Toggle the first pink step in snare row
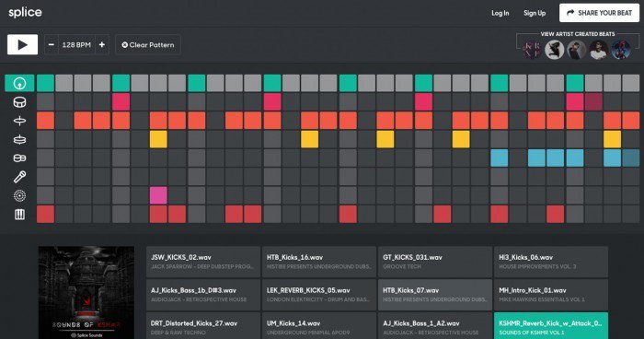Image resolution: width=644 pixels, height=339 pixels. 121,102
